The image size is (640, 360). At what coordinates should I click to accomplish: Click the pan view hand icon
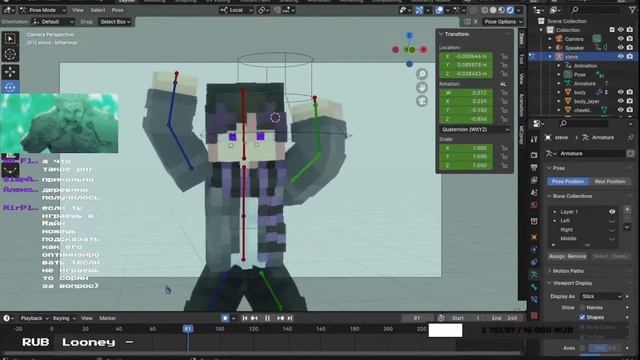pos(422,87)
